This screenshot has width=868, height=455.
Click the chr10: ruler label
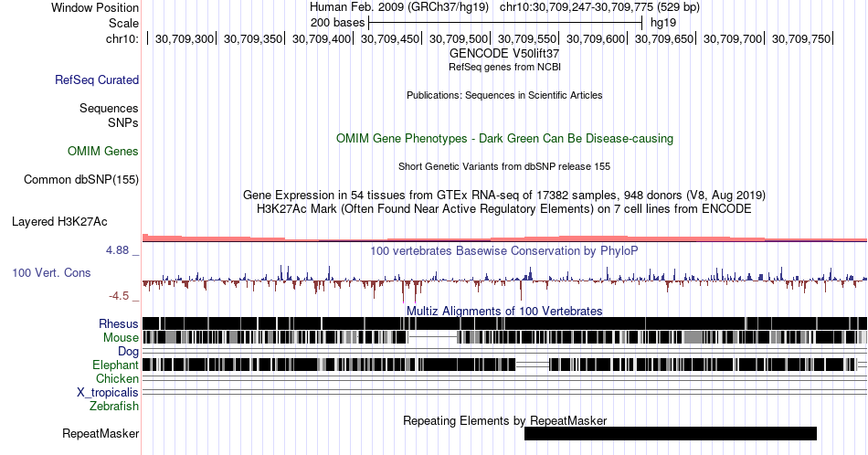pyautogui.click(x=122, y=38)
